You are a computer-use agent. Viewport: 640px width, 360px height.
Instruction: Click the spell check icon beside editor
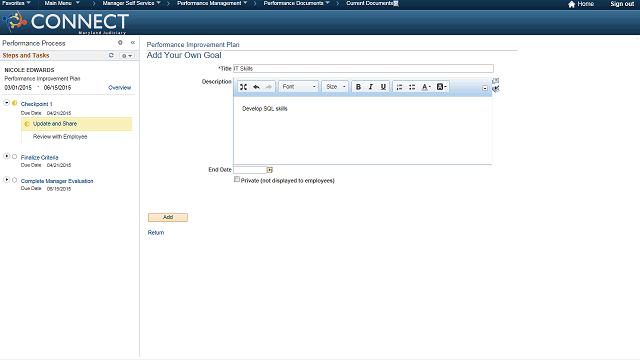click(496, 89)
